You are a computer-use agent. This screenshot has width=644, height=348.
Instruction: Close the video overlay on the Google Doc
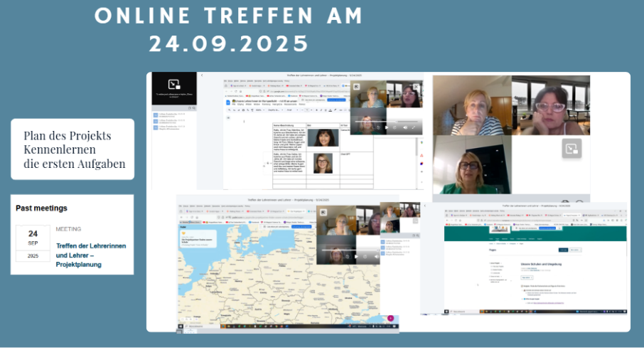coord(417,87)
